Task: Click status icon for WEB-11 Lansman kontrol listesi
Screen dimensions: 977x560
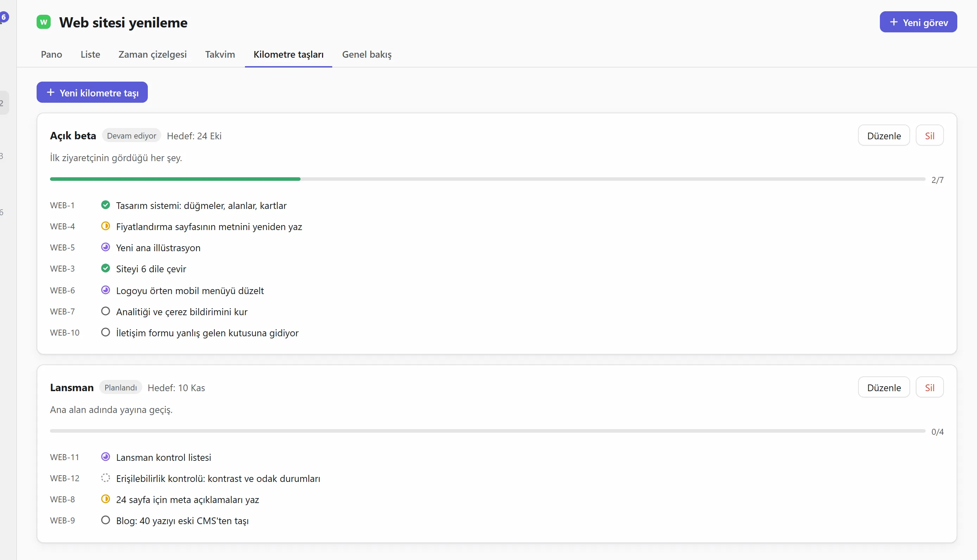Action: [x=106, y=457]
